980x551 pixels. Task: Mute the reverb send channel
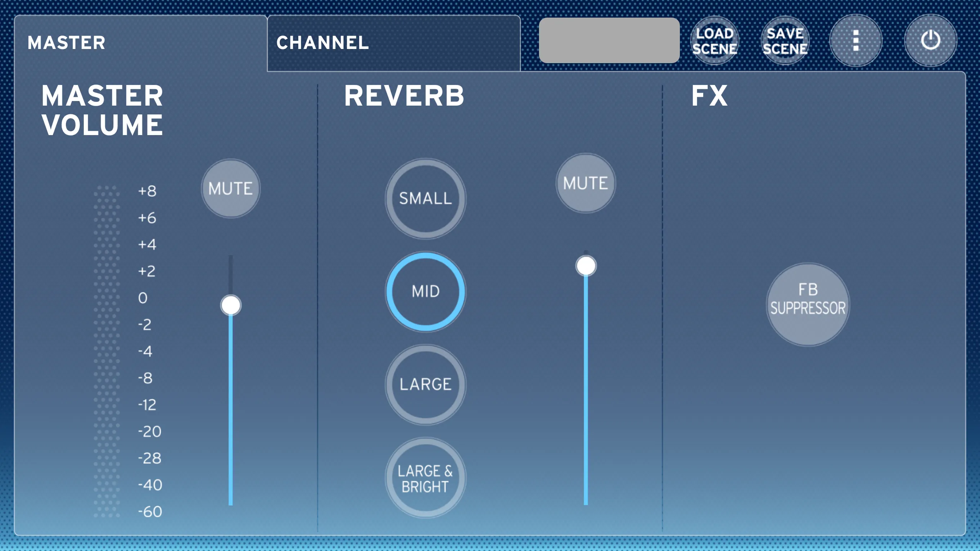(584, 183)
